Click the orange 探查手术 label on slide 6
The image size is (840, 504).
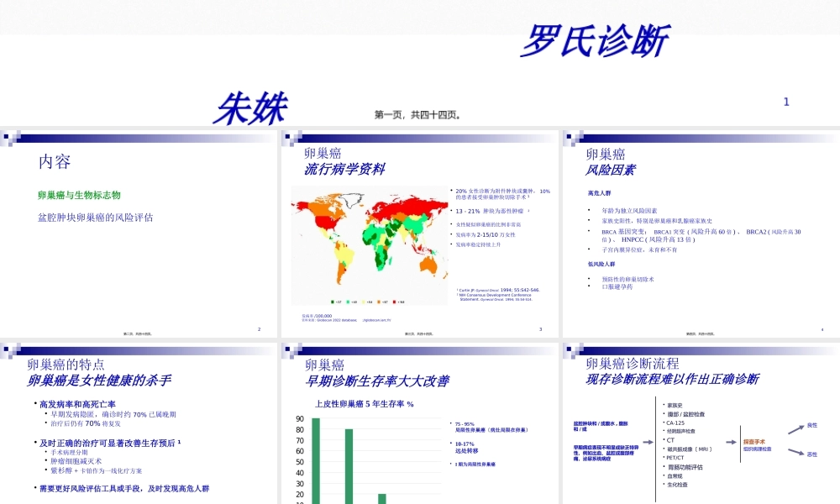754,442
